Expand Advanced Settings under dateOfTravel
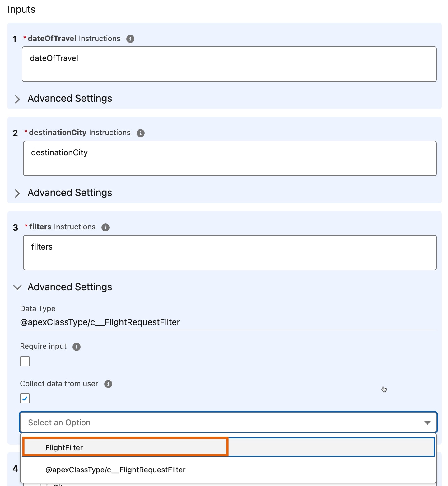This screenshot has width=448, height=486. point(63,99)
